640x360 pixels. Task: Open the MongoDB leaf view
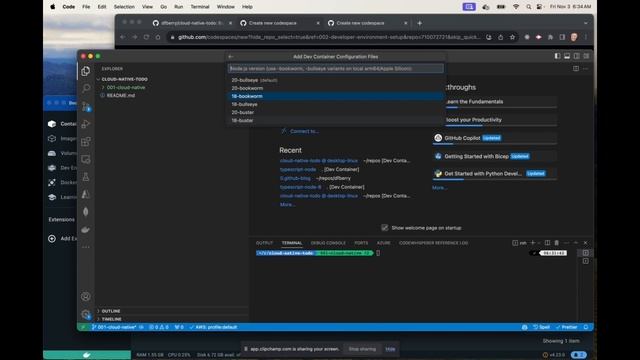(86, 211)
